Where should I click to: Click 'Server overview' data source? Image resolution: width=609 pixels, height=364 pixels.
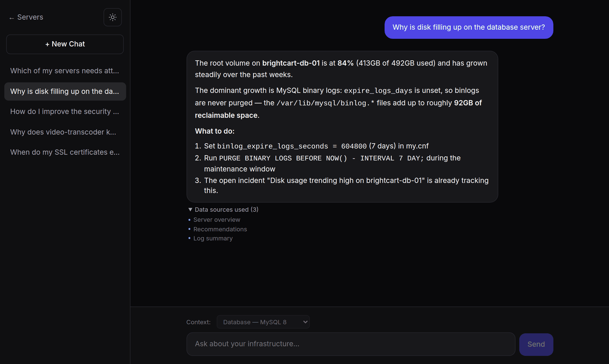coord(217,220)
